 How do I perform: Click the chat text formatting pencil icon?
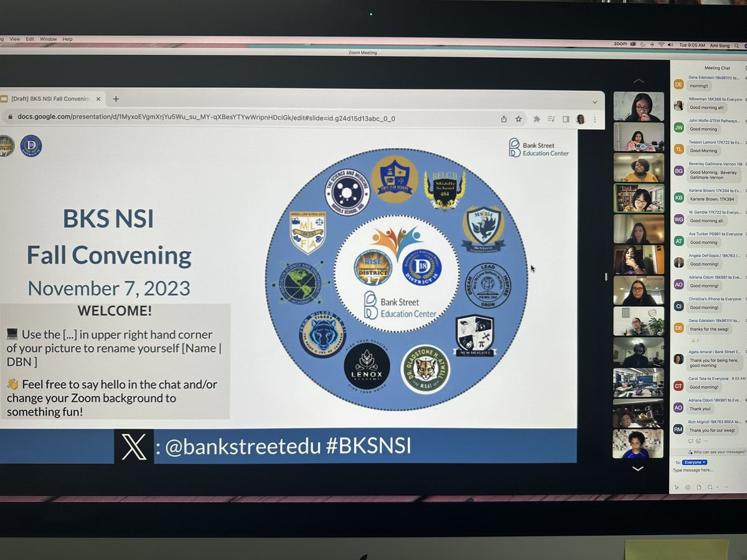677,487
